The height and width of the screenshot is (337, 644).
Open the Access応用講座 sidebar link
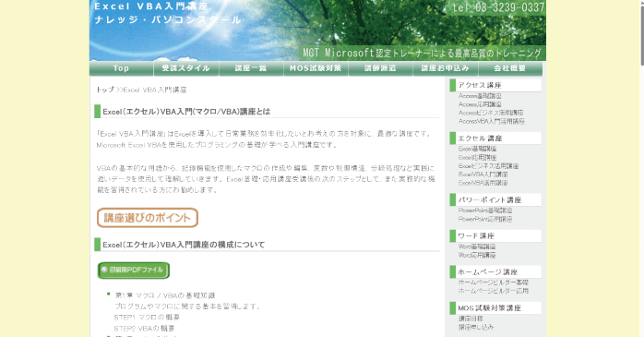[x=480, y=104]
